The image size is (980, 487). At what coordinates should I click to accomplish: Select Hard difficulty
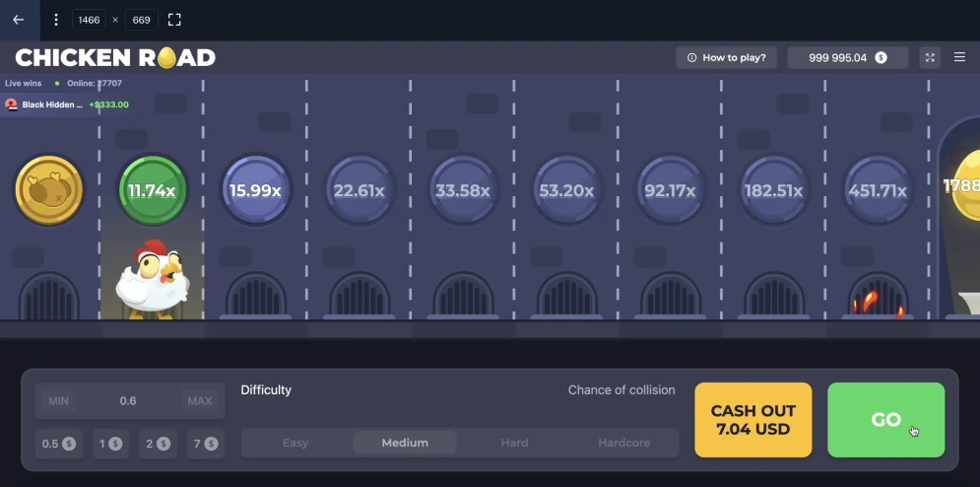click(x=514, y=443)
